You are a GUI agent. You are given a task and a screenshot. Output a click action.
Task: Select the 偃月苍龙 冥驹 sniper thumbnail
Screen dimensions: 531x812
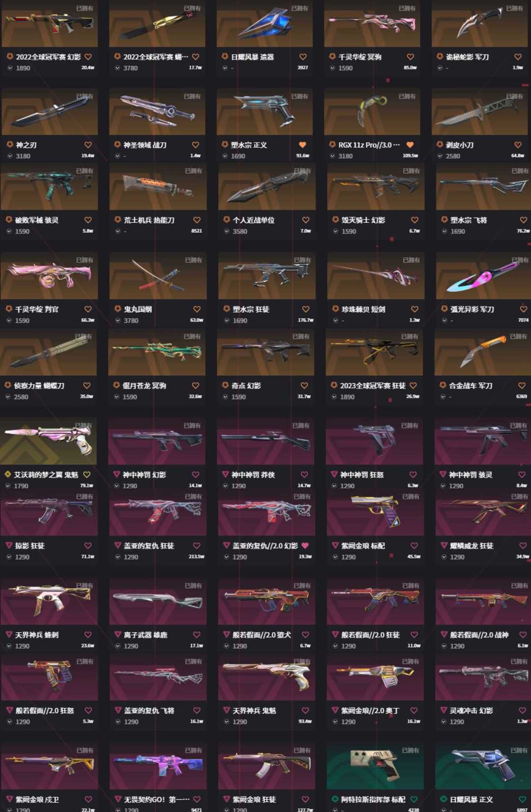pos(157,352)
